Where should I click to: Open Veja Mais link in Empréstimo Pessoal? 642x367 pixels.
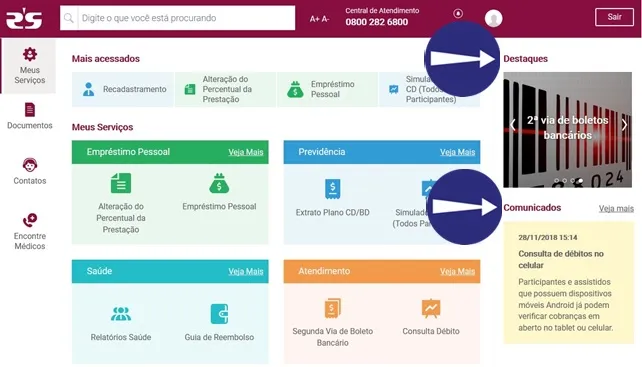pos(246,152)
